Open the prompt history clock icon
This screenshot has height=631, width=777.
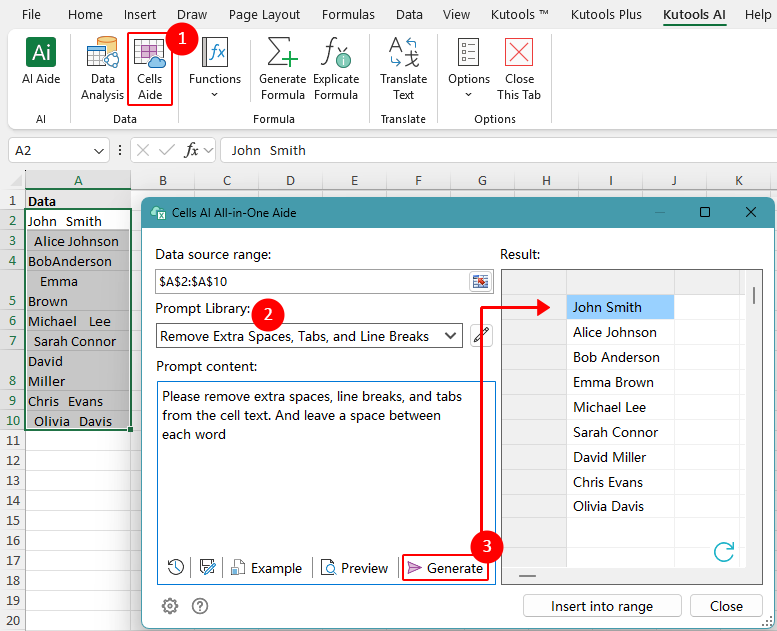(176, 568)
